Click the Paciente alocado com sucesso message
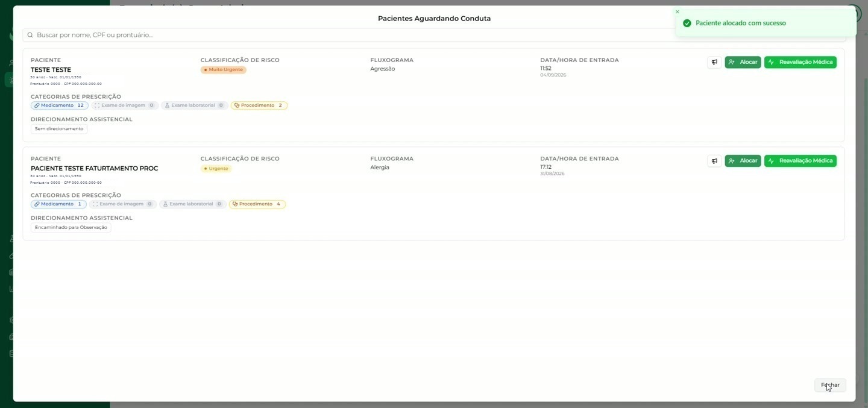Viewport: 868px width, 408px height. 741,23
